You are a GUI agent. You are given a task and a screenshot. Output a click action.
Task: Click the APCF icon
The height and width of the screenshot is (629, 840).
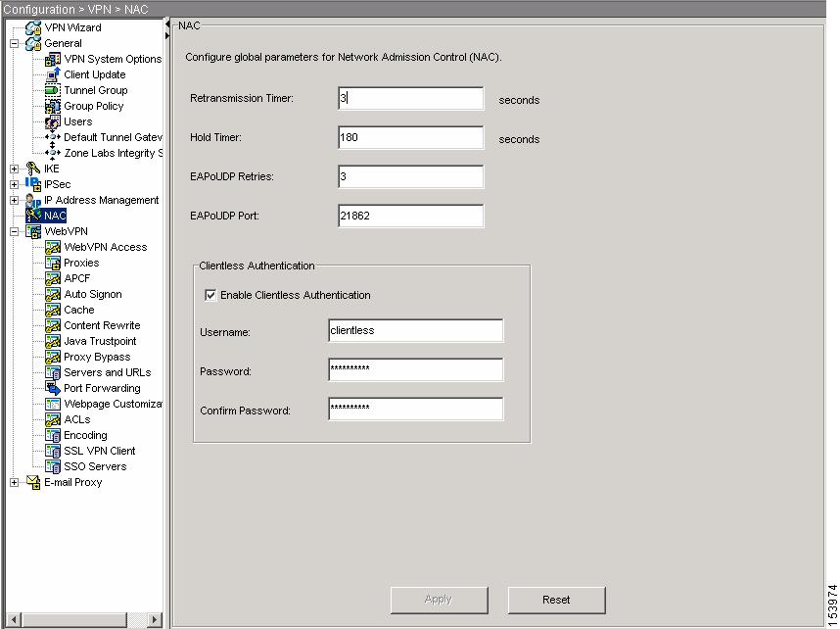[53, 278]
